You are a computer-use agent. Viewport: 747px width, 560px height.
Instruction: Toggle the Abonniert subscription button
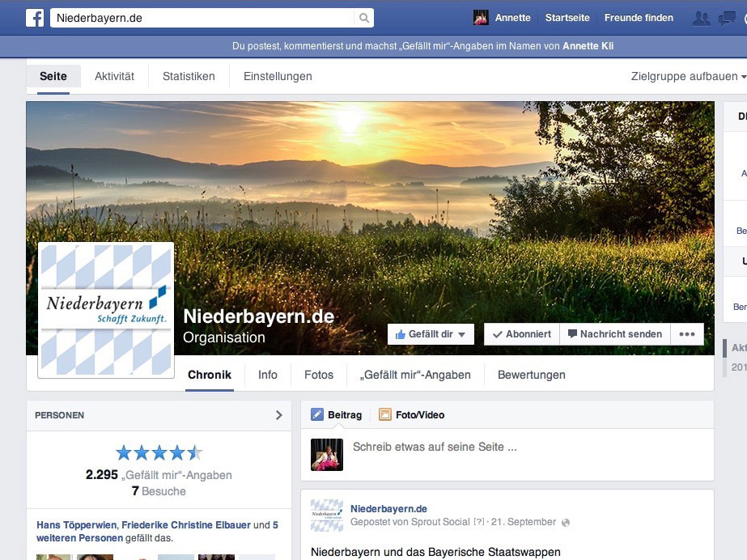522,334
